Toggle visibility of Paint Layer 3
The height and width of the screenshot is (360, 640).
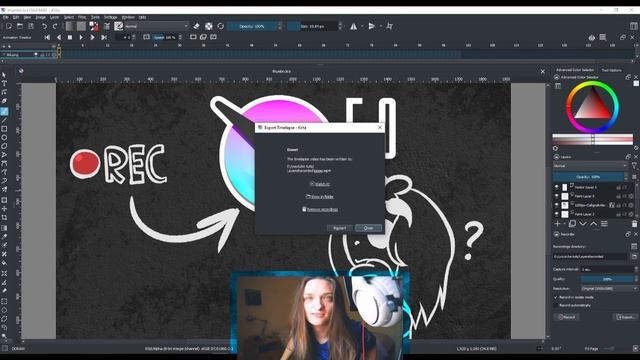[x=556, y=196]
